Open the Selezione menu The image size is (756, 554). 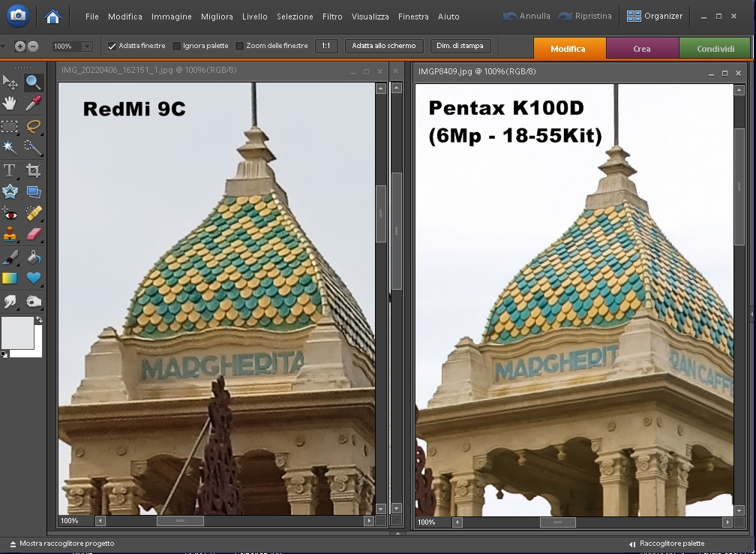pyautogui.click(x=295, y=17)
